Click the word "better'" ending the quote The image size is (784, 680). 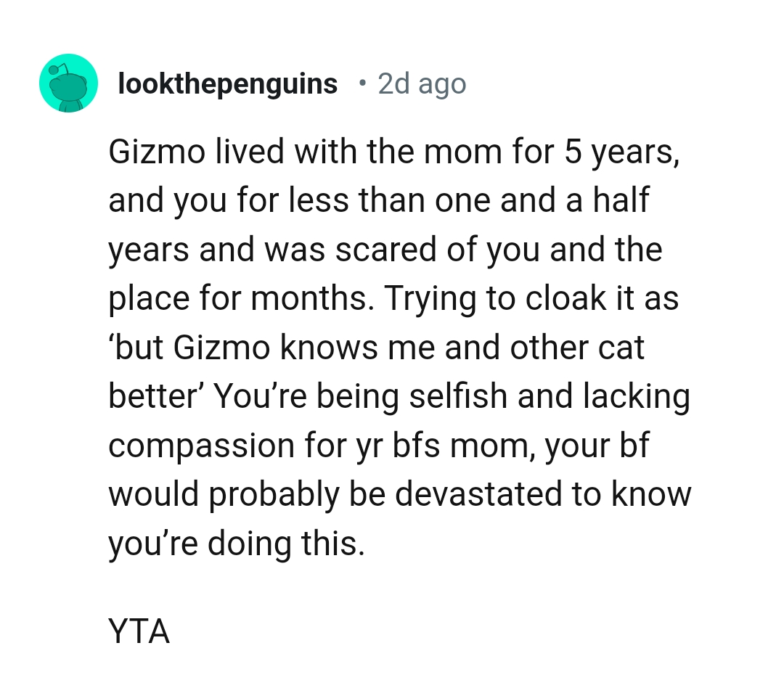155,396
